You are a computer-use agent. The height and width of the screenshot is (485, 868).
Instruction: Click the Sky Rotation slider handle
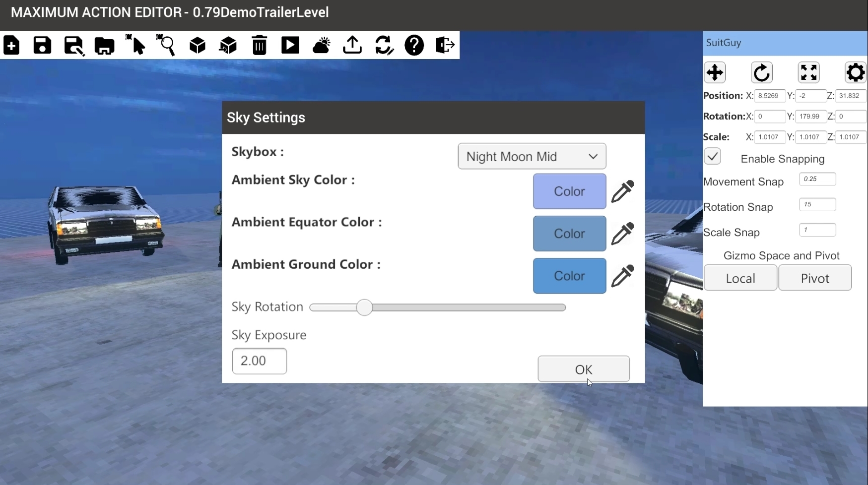[x=364, y=307]
